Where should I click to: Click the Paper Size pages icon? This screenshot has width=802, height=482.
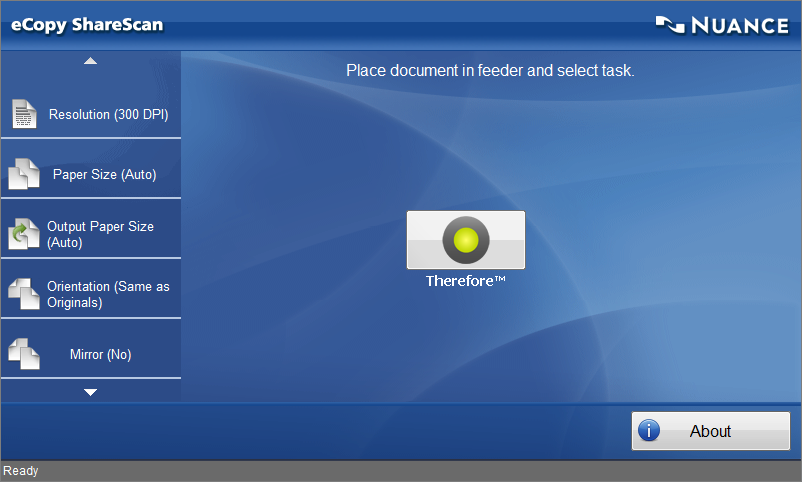[x=24, y=174]
